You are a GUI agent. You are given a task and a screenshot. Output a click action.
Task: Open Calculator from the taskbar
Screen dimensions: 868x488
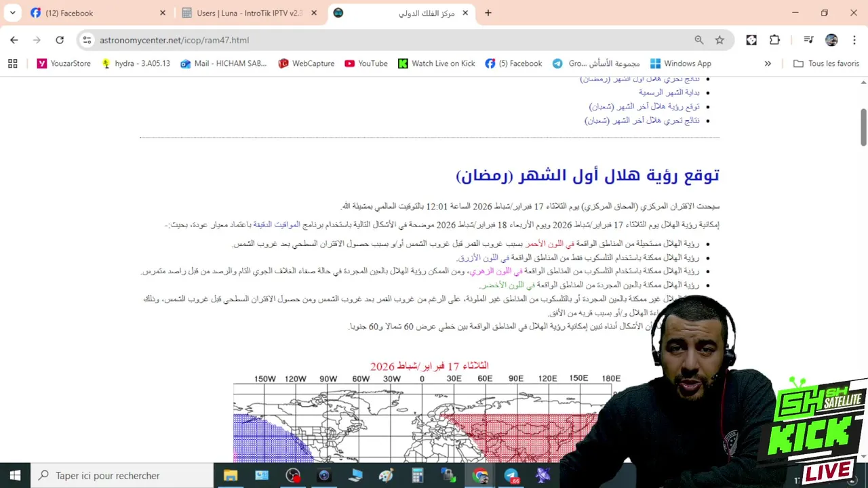[418, 476]
